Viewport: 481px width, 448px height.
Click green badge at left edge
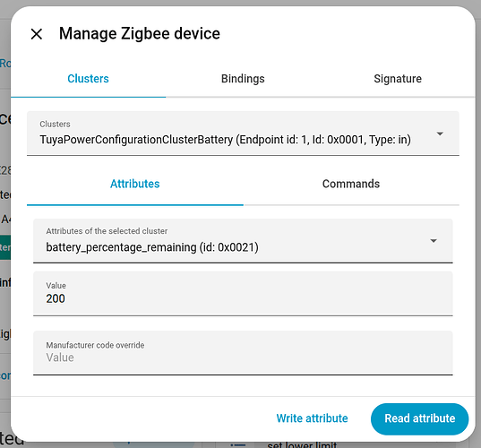point(5,247)
